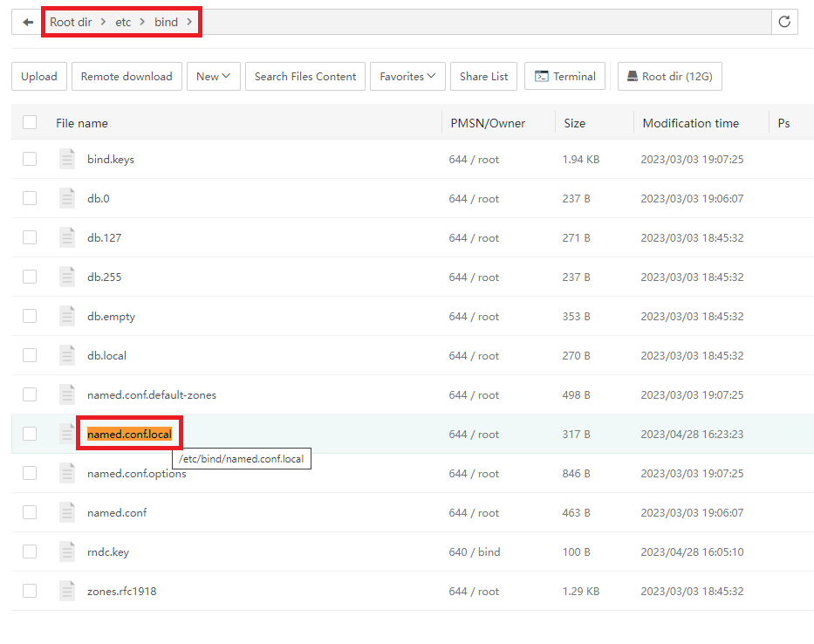Refresh the file list
This screenshot has width=814, height=644.
784,22
